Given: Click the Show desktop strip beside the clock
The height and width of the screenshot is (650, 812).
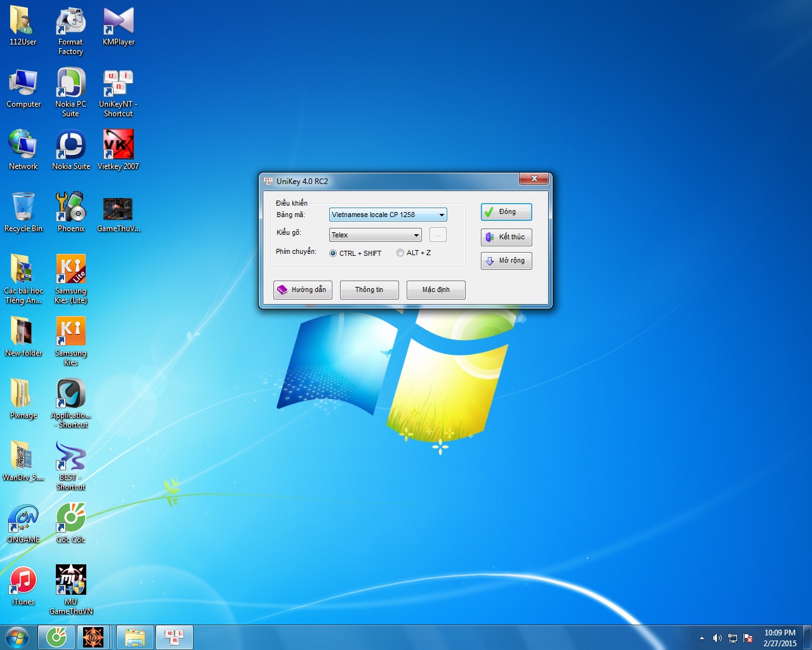Looking at the screenshot, I should (x=808, y=637).
